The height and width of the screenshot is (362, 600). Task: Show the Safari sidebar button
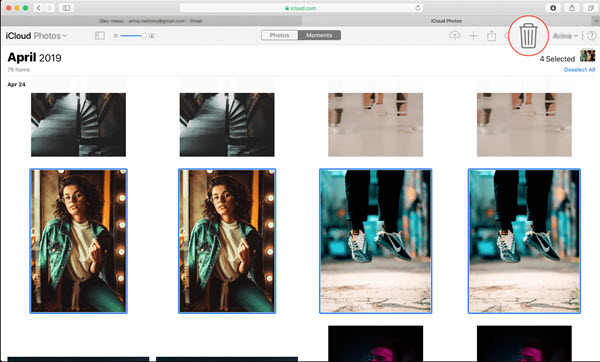pyautogui.click(x=67, y=8)
